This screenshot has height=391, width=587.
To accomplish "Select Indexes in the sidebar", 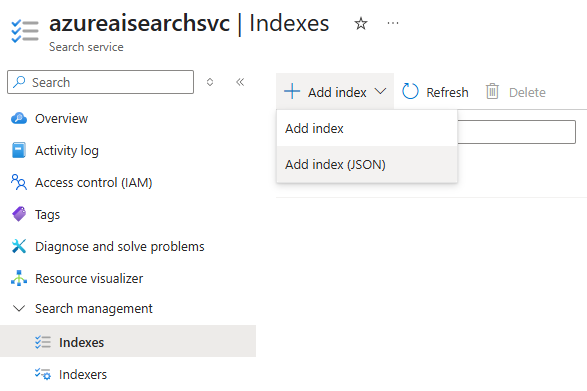I will click(x=128, y=341).
